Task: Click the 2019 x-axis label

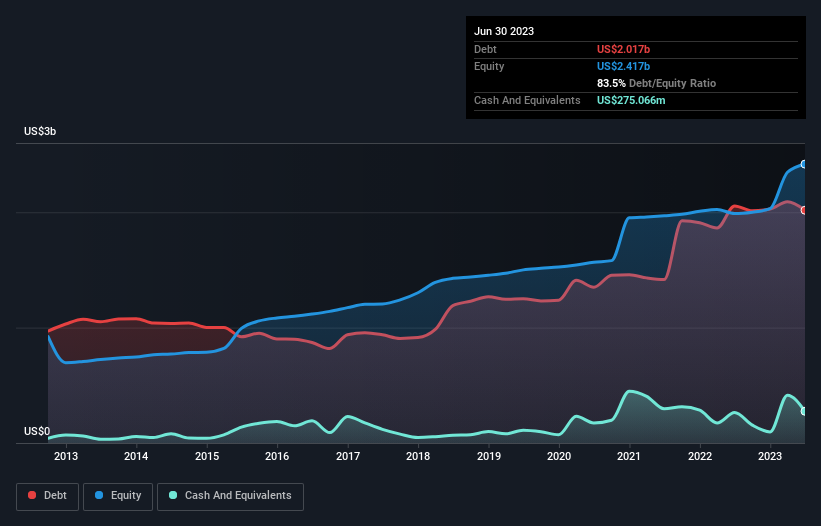Action: 489,456
